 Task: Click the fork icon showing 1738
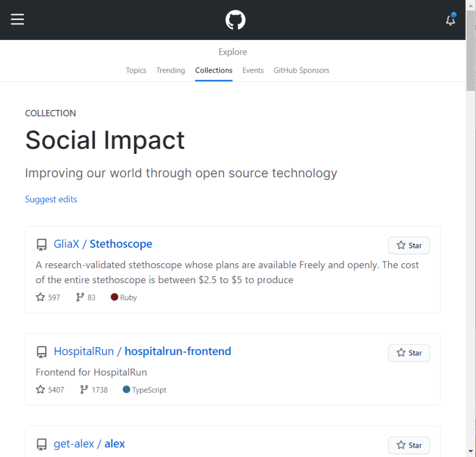(84, 389)
